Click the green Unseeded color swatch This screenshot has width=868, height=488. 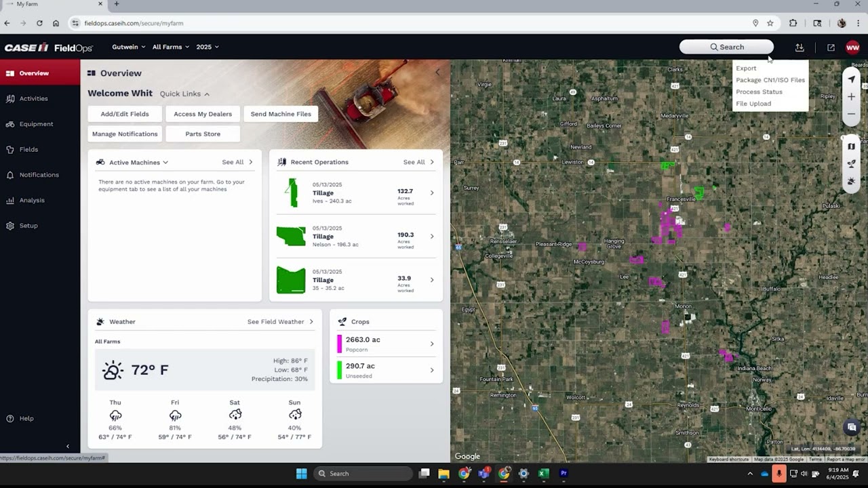(x=340, y=370)
